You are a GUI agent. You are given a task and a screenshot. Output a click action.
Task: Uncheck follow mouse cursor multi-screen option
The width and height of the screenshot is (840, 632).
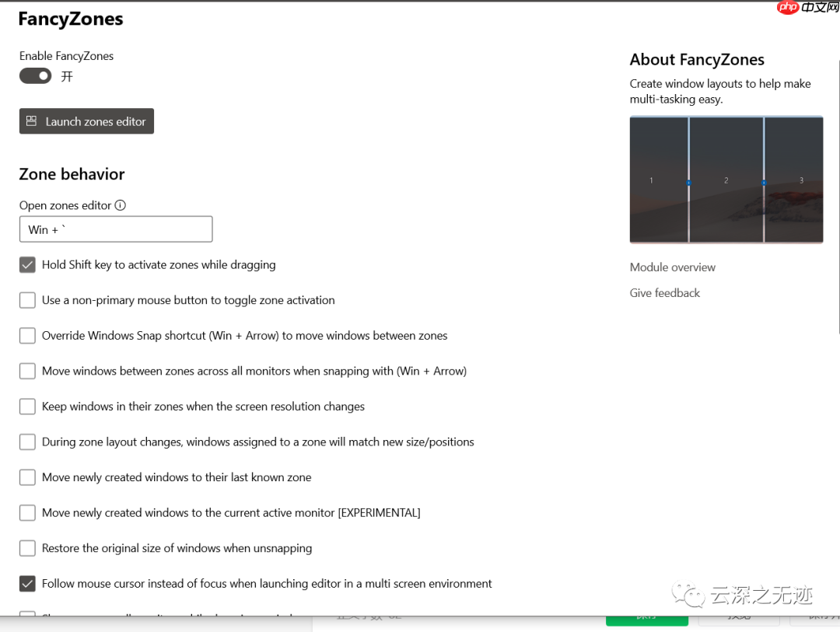click(x=27, y=583)
